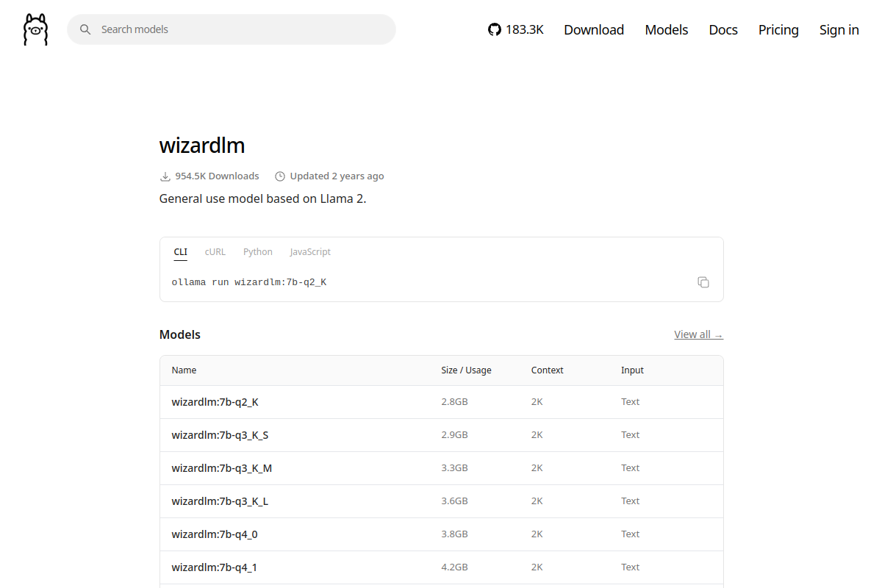Viewport: 882px width, 588px height.
Task: Click the 3.8GB size cell
Action: [x=454, y=534]
